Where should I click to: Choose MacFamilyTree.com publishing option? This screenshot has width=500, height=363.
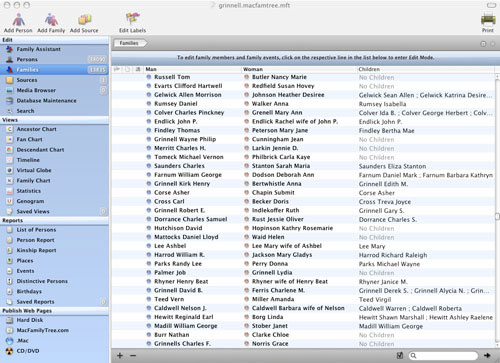pyautogui.click(x=54, y=330)
